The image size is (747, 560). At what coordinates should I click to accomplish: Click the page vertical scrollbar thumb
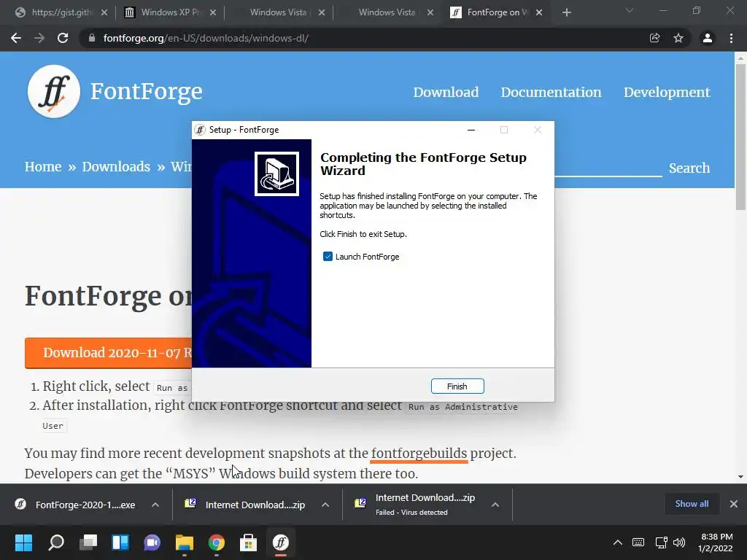[x=740, y=136]
